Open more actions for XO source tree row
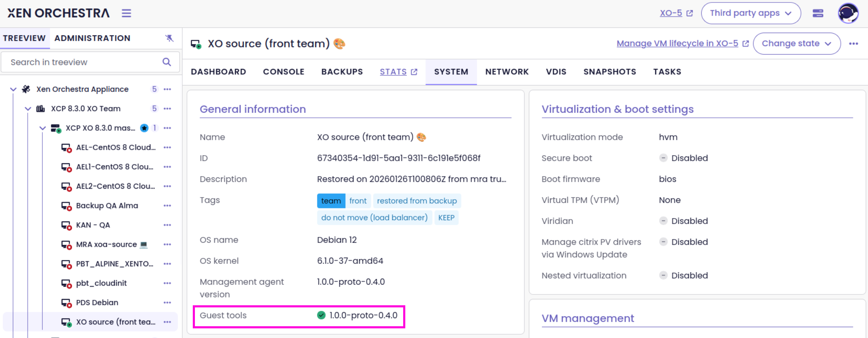The image size is (868, 338). tap(168, 322)
